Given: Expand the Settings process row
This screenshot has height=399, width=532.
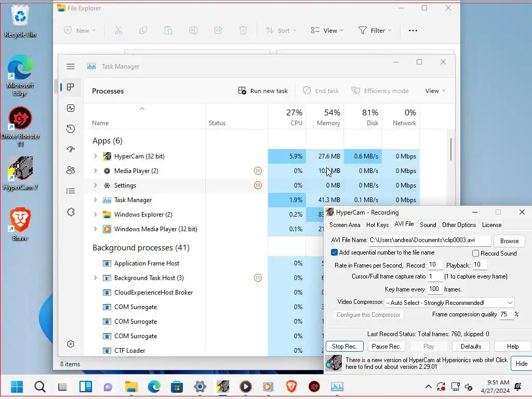Looking at the screenshot, I should tap(96, 185).
